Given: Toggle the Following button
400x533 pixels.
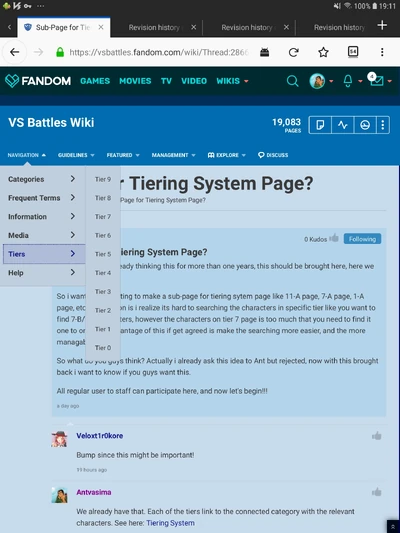Looking at the screenshot, I should [362, 239].
